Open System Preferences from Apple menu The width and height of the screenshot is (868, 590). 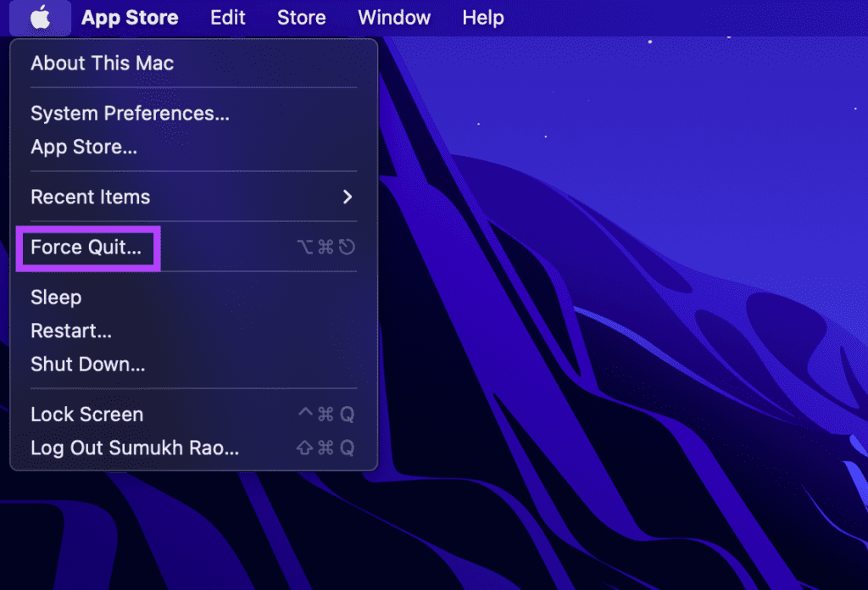click(194, 114)
